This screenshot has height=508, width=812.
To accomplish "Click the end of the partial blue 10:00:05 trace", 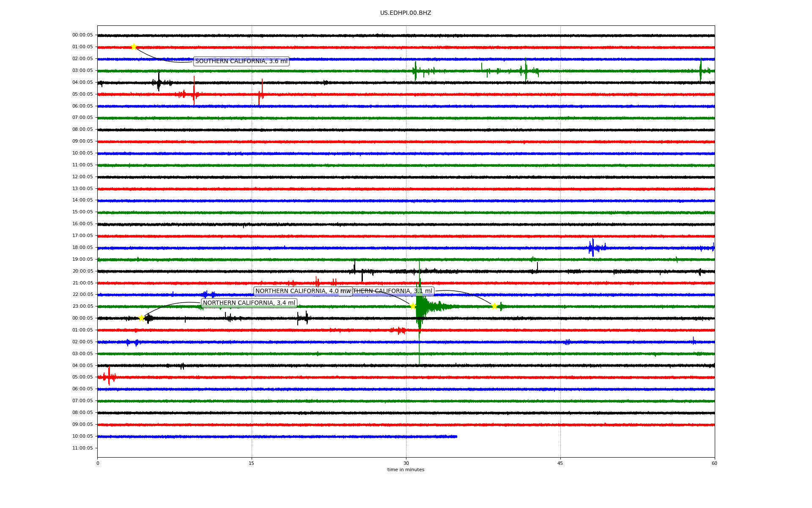I will click(456, 436).
